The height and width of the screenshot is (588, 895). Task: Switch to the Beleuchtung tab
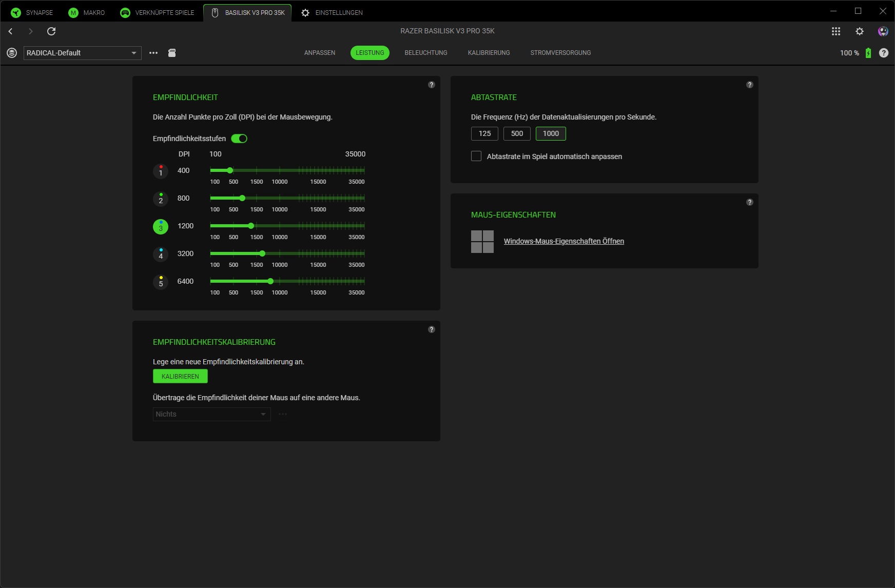click(x=425, y=53)
